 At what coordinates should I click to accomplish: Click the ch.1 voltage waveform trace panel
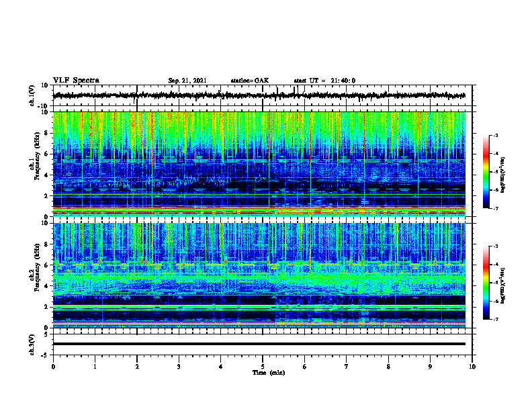coord(263,95)
